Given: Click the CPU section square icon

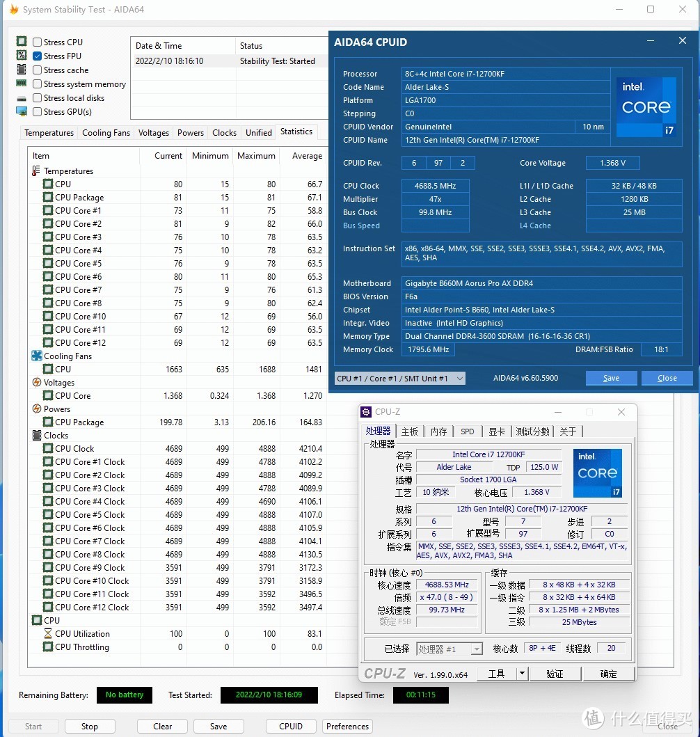Looking at the screenshot, I should point(37,621).
